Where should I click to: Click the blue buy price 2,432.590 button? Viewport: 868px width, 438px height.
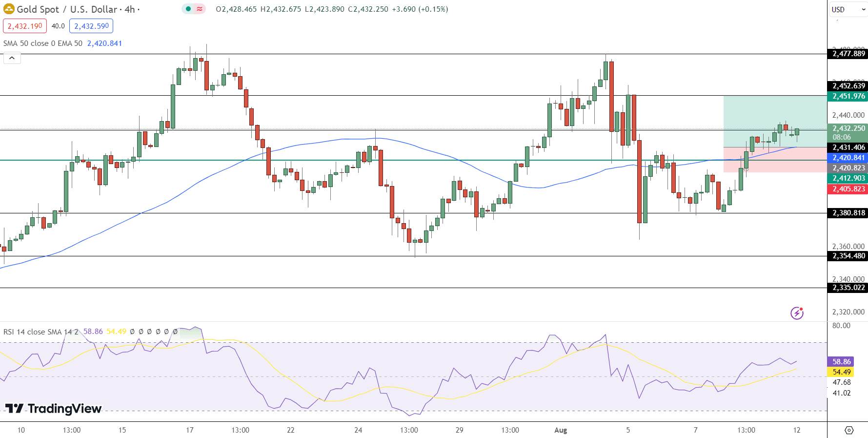[x=91, y=26]
